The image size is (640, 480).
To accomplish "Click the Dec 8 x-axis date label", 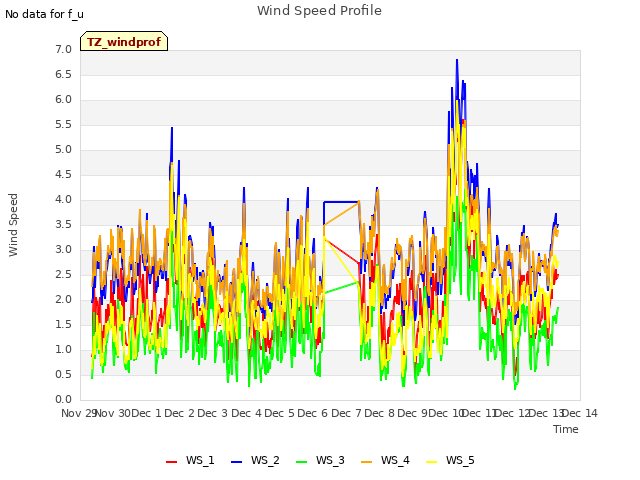I will pos(380,413).
